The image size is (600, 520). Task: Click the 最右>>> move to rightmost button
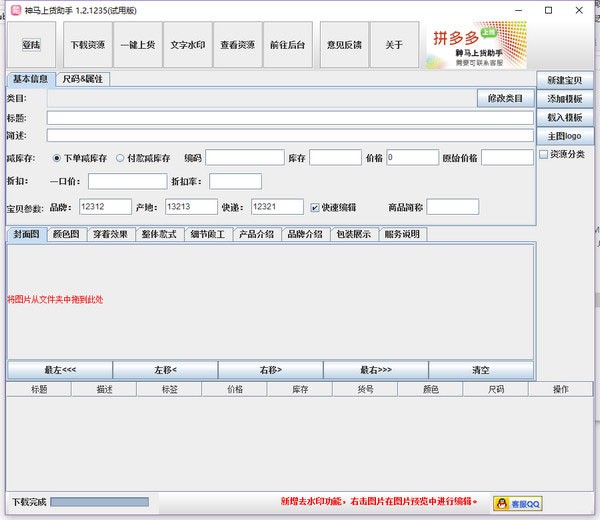point(376,370)
